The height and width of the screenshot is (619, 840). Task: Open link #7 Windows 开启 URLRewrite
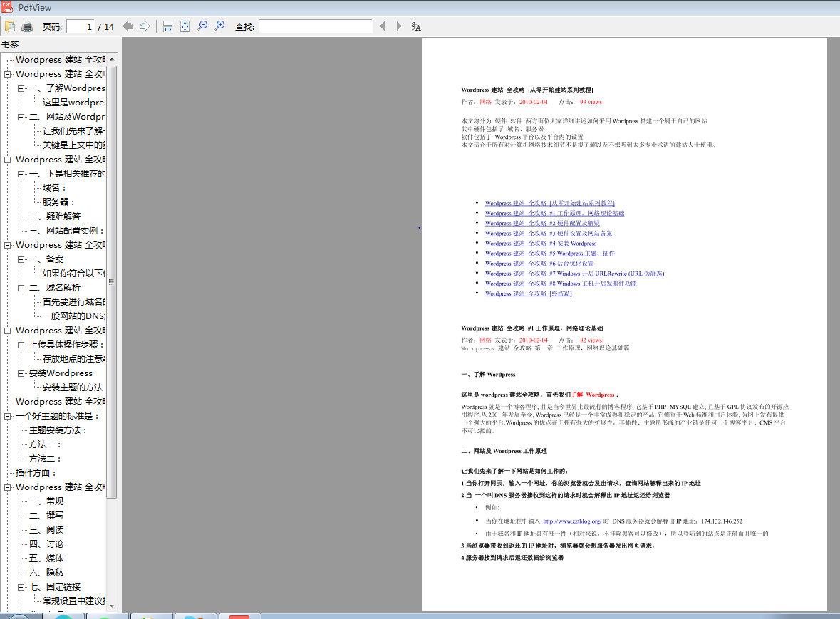coord(574,274)
